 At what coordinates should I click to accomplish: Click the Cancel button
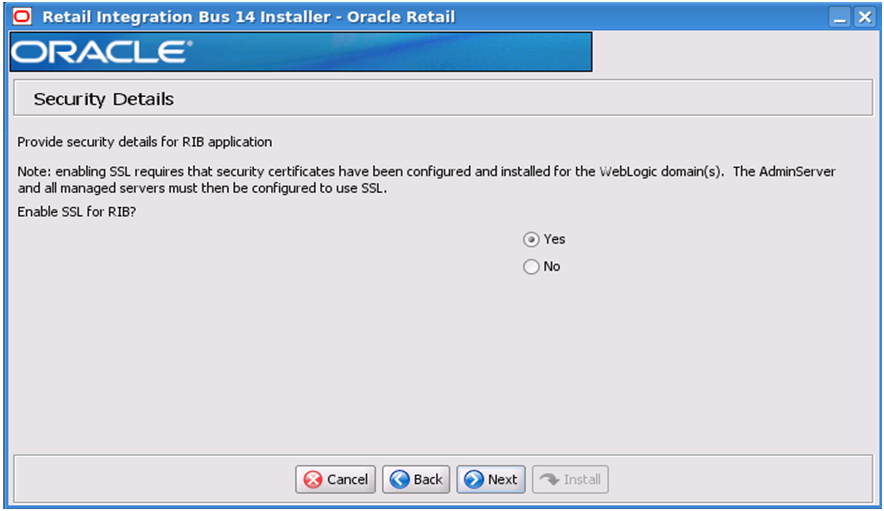click(335, 479)
